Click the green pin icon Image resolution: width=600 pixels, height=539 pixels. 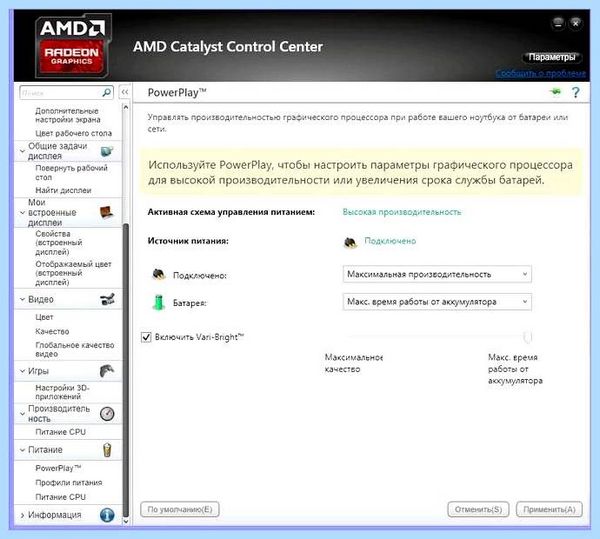pos(555,92)
